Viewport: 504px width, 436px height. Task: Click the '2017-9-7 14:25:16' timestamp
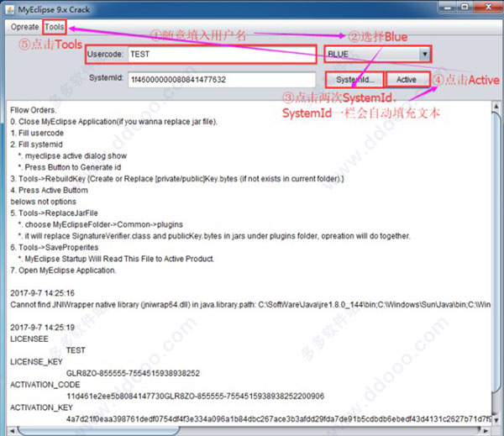[x=42, y=293]
